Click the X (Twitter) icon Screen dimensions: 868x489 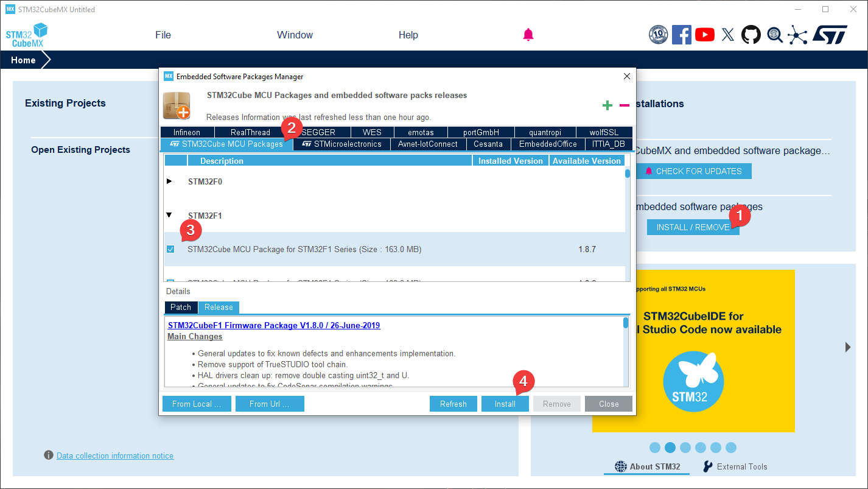tap(727, 35)
